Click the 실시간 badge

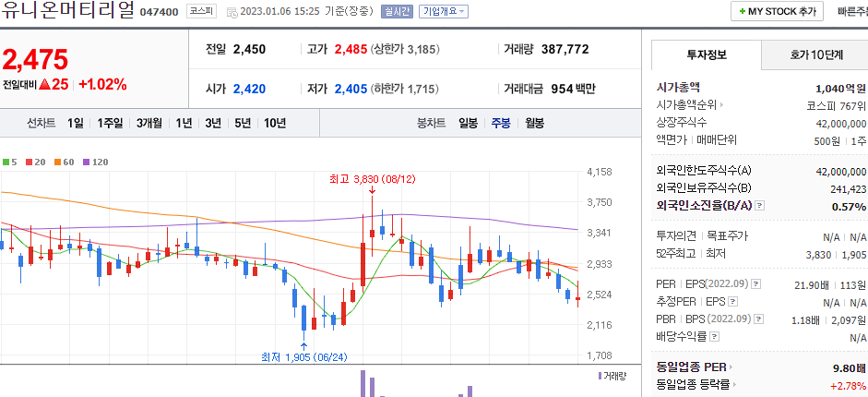click(397, 11)
